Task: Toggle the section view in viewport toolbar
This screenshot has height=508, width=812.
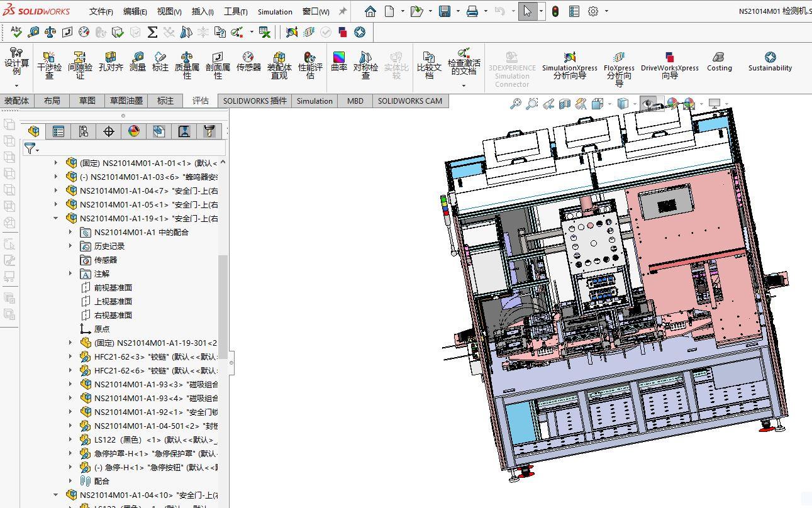Action: pyautogui.click(x=565, y=104)
